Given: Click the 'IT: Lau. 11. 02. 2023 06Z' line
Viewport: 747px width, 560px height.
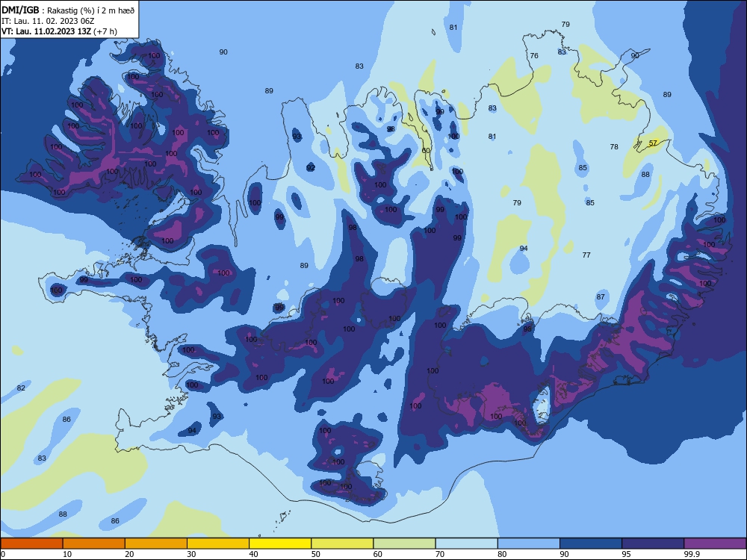Looking at the screenshot, I should [48, 21].
